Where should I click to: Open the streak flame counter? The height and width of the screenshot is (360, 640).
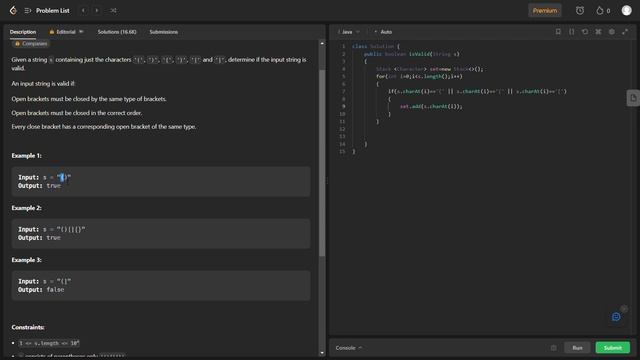[603, 11]
